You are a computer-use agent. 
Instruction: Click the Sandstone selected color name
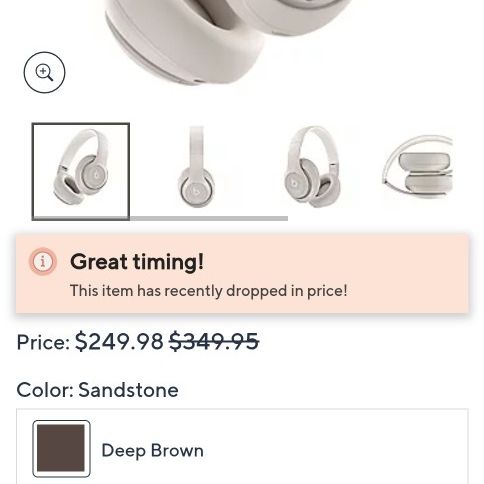[x=128, y=390]
